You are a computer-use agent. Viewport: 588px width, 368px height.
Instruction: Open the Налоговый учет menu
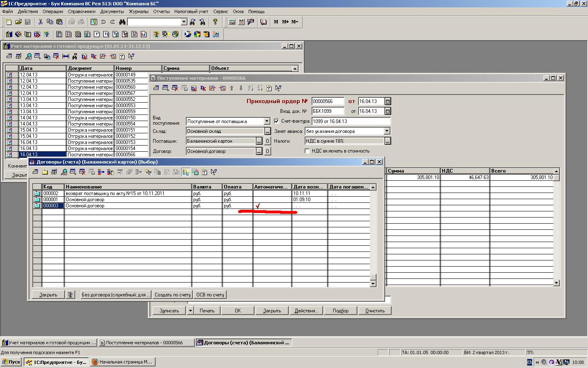[x=191, y=11]
